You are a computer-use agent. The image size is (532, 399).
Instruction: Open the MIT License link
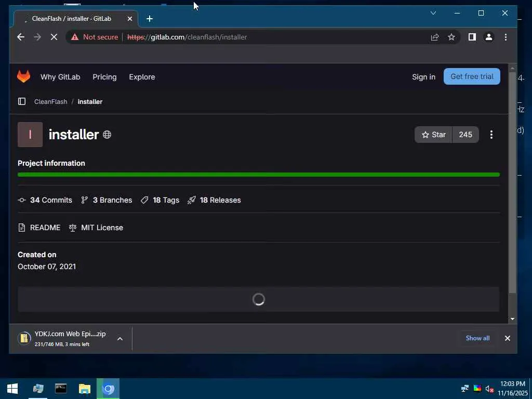(96, 228)
